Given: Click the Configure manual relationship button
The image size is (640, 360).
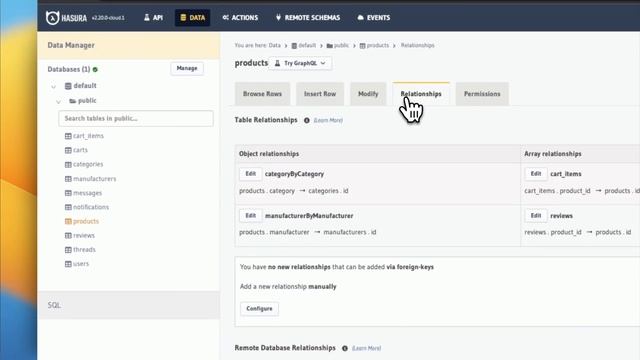Looking at the screenshot, I should pyautogui.click(x=260, y=309).
